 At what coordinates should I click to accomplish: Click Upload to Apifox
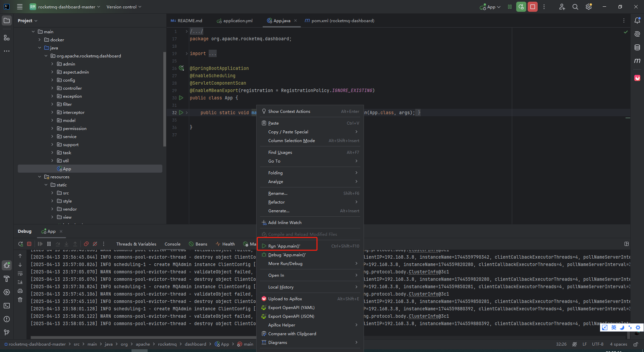tap(310, 299)
